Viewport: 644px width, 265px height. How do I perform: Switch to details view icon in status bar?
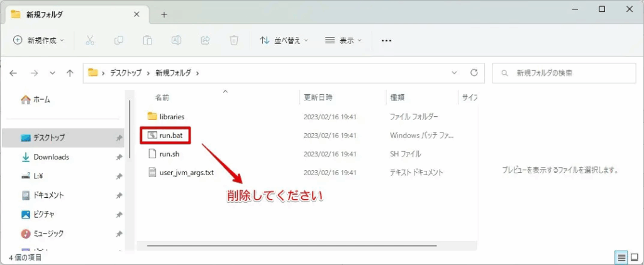point(621,257)
